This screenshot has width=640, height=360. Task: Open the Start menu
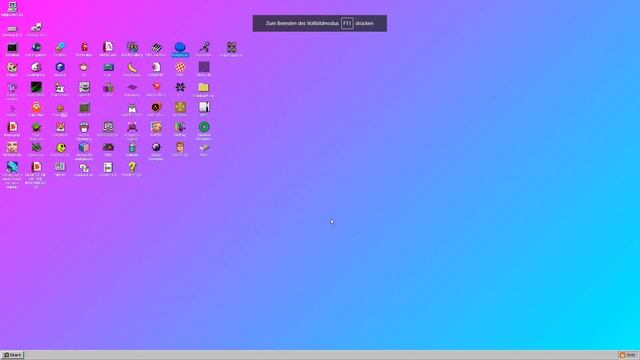(x=12, y=355)
